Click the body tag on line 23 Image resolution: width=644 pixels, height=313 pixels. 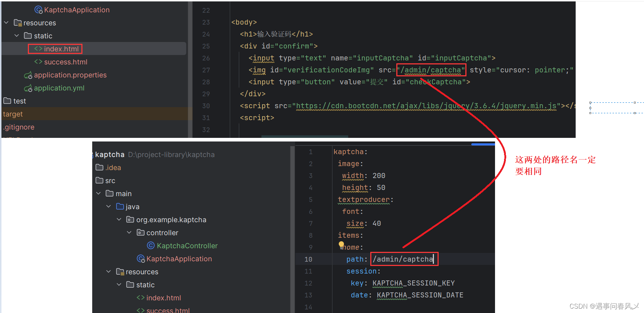(244, 22)
